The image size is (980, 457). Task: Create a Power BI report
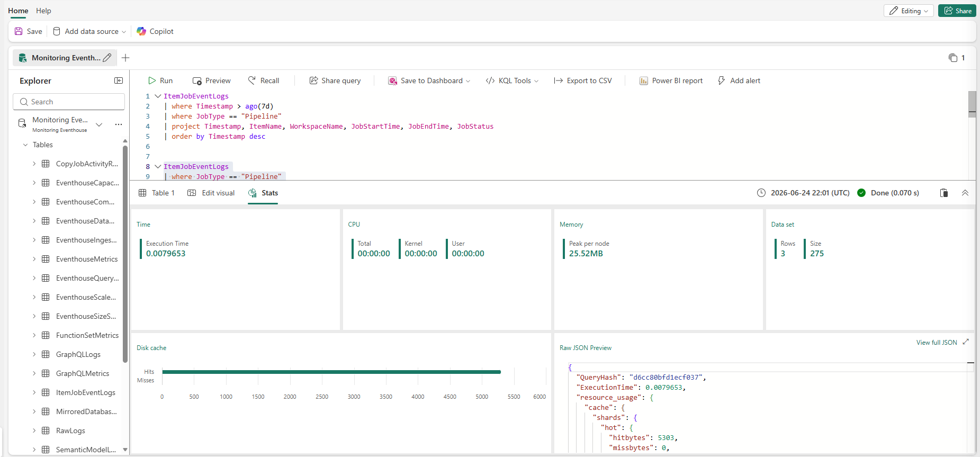pos(671,80)
